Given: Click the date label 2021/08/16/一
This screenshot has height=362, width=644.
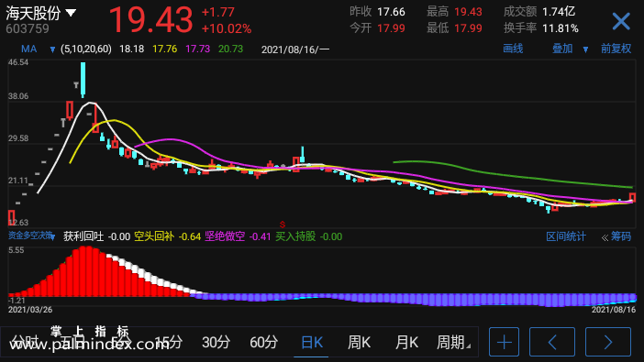Looking at the screenshot, I should (295, 49).
